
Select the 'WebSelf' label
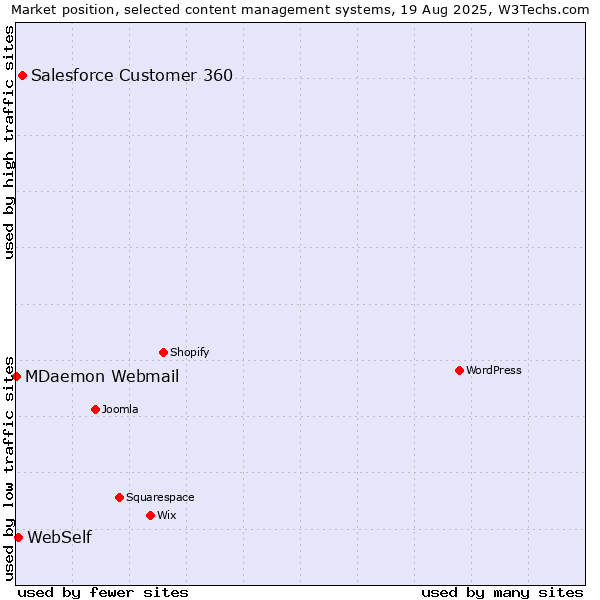click(x=60, y=537)
